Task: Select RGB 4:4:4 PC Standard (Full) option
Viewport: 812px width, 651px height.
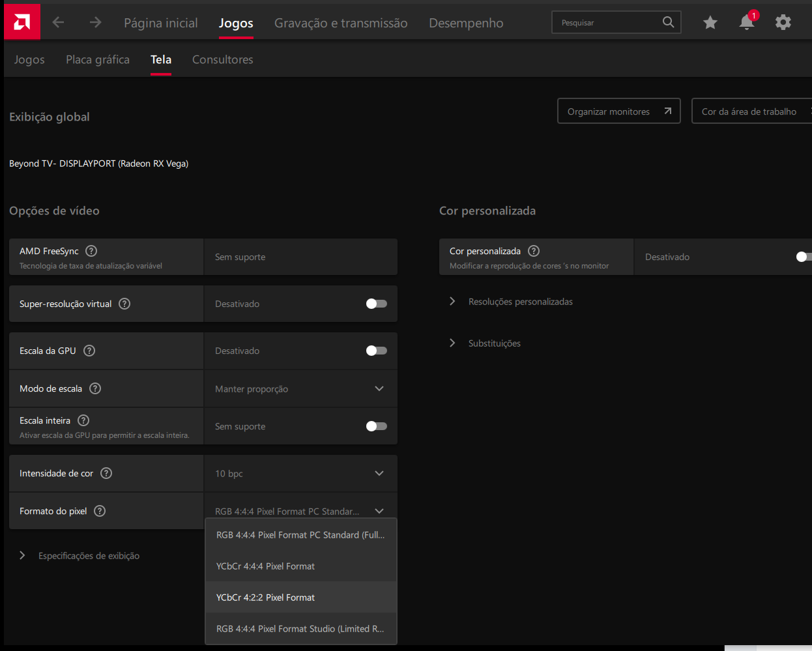Action: point(301,535)
